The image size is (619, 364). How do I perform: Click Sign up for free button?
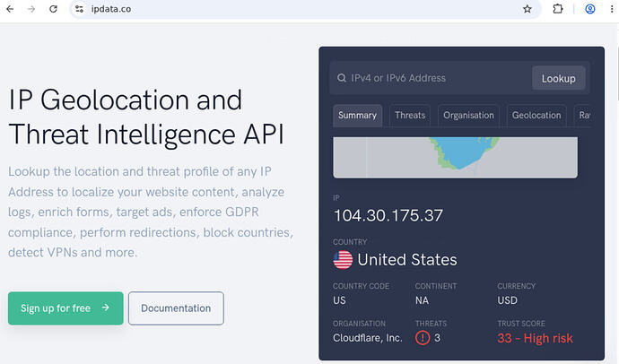pyautogui.click(x=65, y=308)
